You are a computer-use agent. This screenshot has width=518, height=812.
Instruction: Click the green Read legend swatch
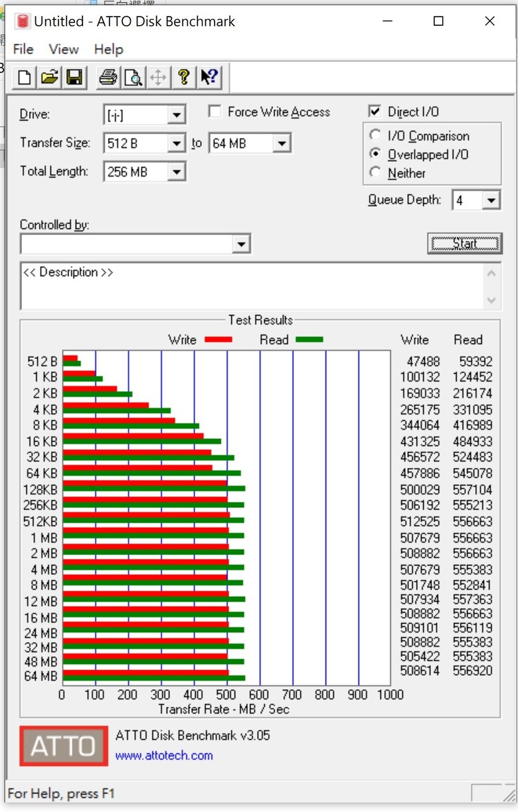click(x=309, y=340)
